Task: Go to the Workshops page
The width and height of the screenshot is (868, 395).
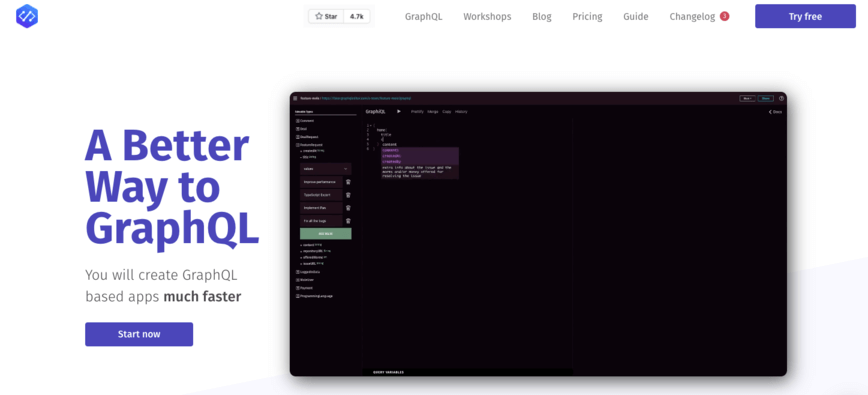Action: coord(487,17)
